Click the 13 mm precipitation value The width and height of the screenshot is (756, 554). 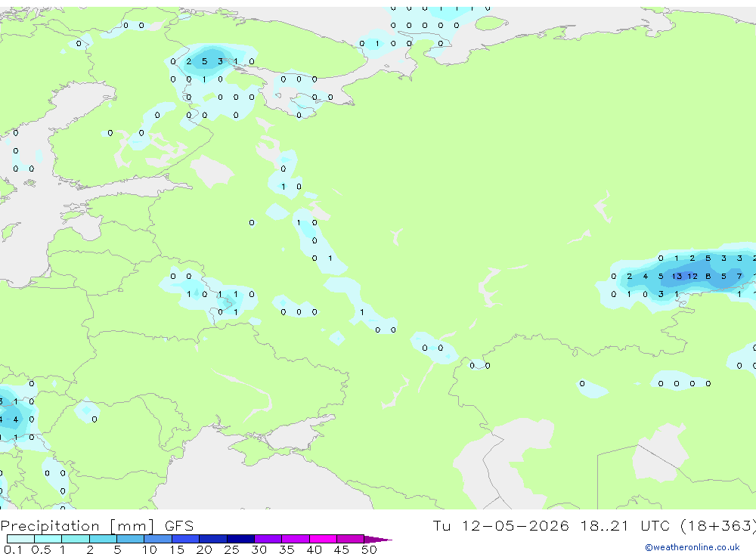677,277
